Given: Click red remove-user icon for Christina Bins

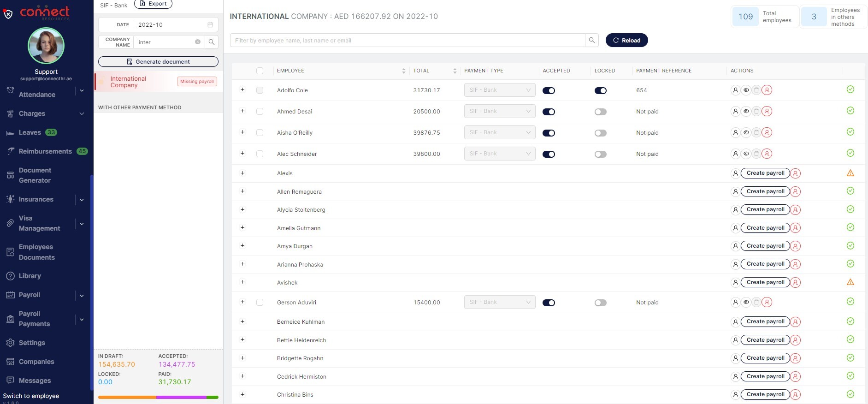Looking at the screenshot, I should tap(796, 395).
